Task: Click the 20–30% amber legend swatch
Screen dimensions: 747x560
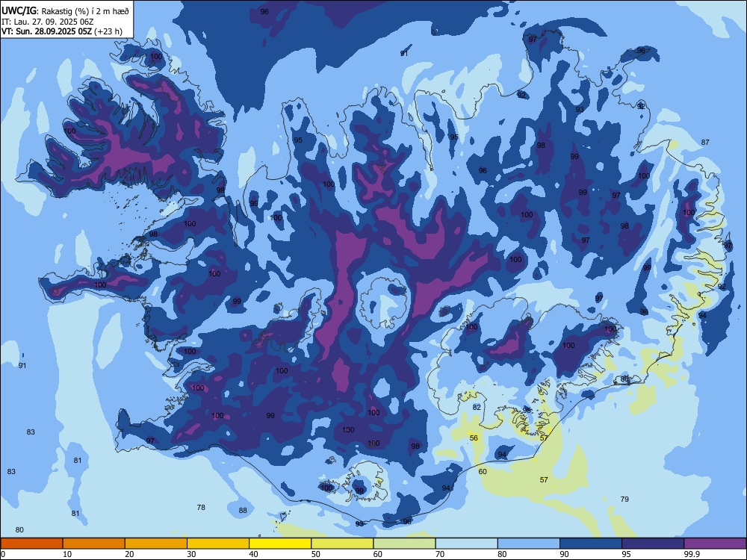Action: click(156, 544)
